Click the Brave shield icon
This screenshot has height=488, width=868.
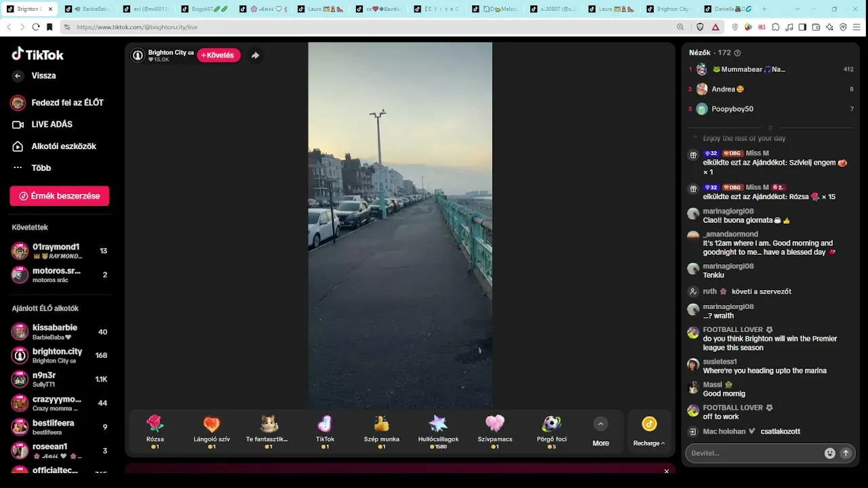[701, 27]
